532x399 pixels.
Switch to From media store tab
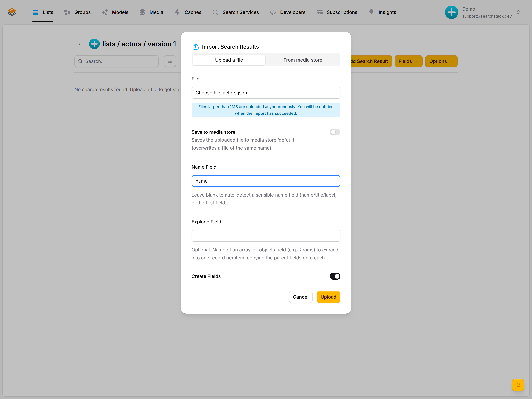[x=303, y=60]
